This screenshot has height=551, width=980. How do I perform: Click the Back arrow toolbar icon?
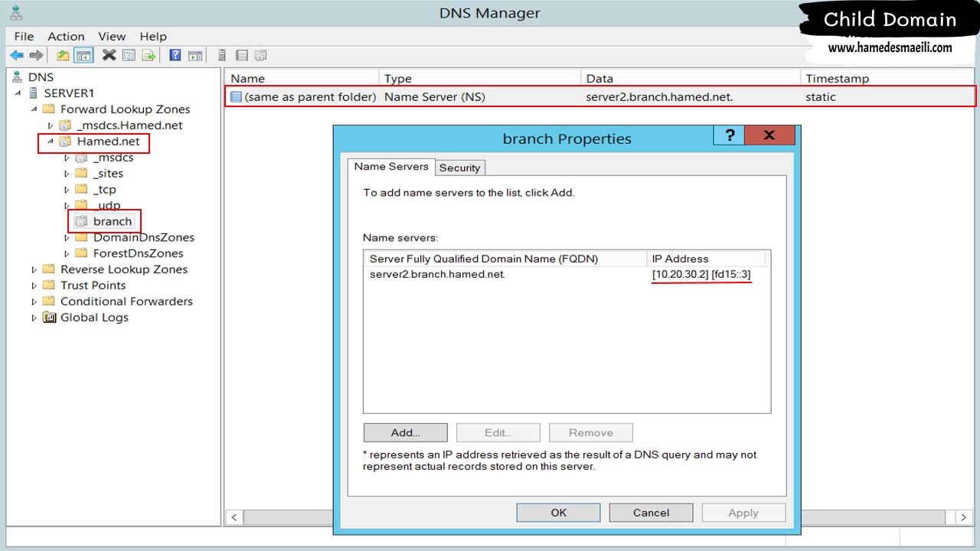17,55
